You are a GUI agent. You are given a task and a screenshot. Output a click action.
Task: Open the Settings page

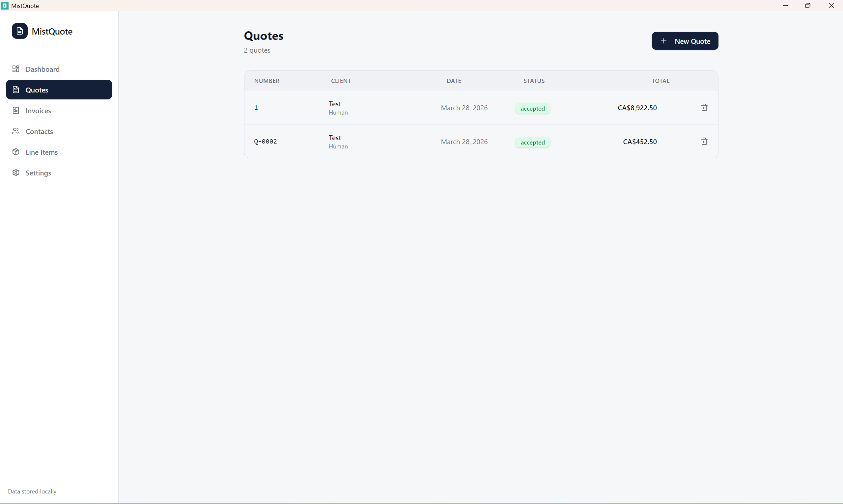(38, 173)
